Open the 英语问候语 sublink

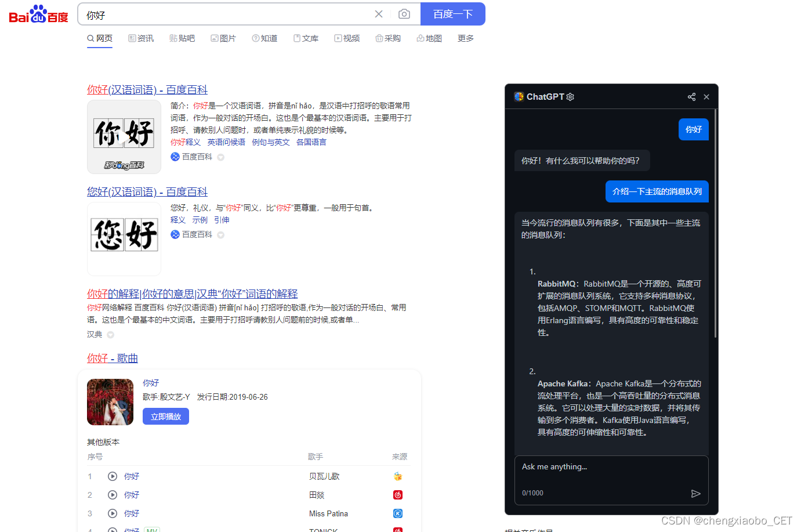(x=226, y=142)
